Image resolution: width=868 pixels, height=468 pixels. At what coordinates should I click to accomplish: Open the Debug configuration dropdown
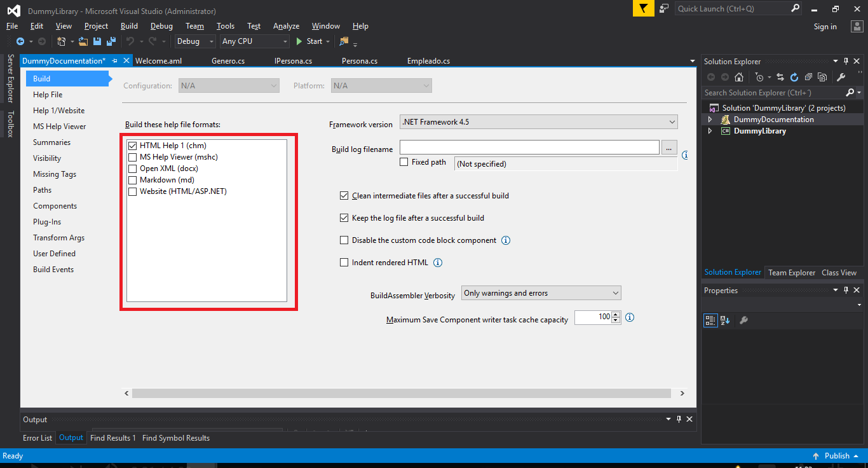196,41
